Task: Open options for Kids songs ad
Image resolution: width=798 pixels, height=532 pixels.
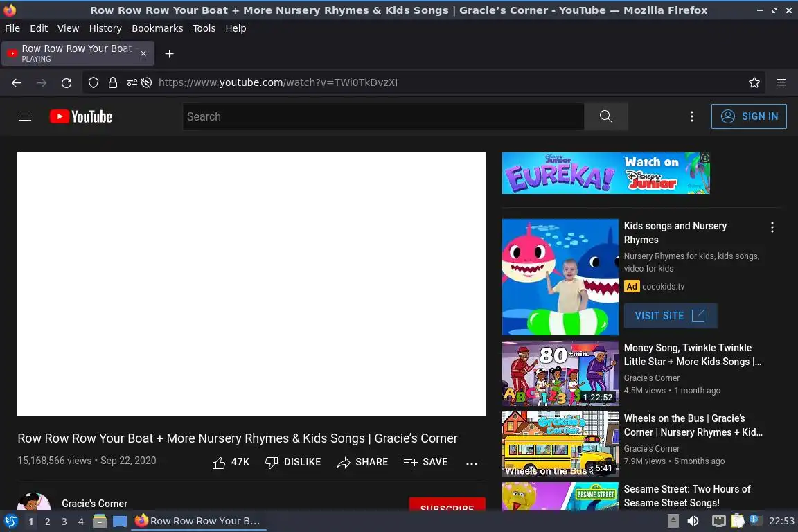Action: (772, 227)
